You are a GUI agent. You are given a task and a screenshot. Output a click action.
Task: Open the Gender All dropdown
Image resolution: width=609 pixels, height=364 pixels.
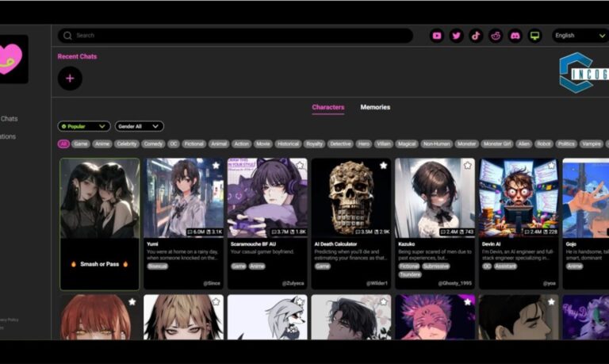[139, 126]
